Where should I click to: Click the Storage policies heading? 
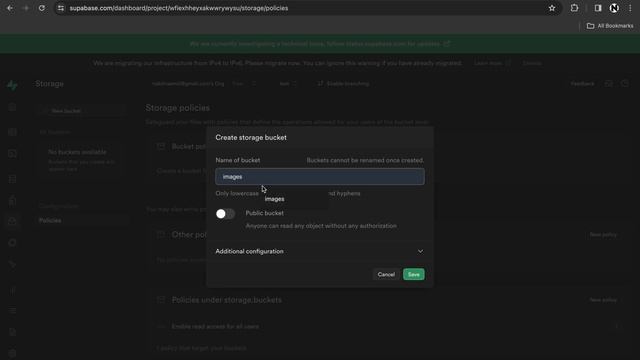178,108
